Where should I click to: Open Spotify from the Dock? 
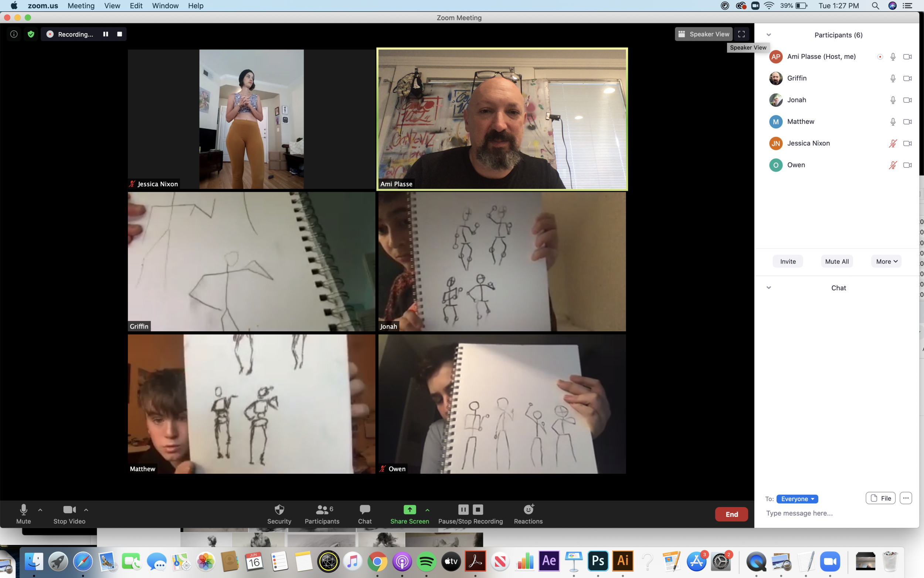tap(426, 561)
